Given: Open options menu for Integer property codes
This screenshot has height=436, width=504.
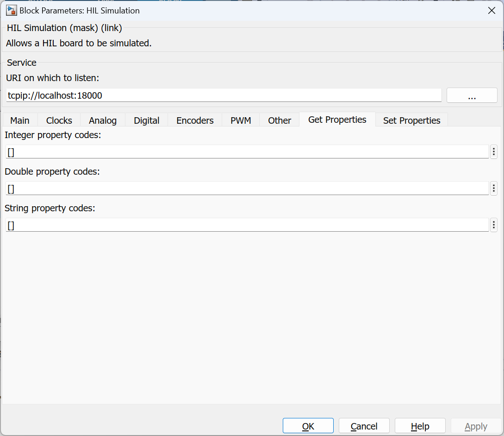Looking at the screenshot, I should click(493, 152).
